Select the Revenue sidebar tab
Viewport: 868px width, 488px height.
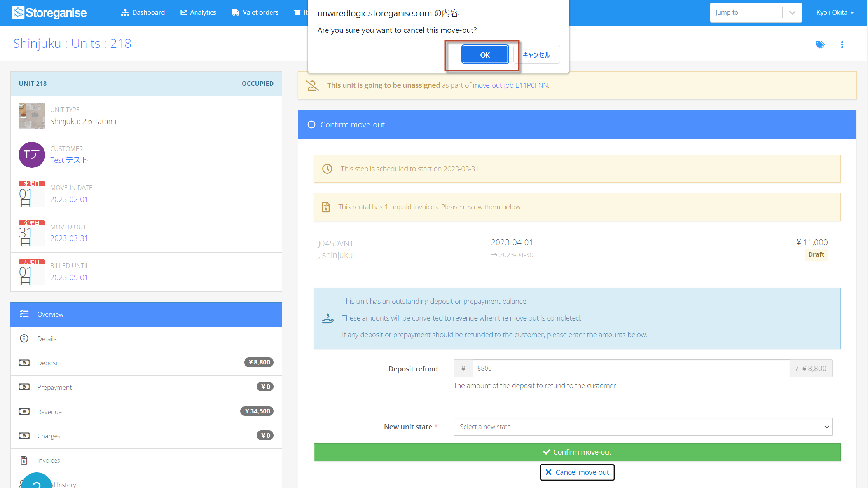coord(146,412)
